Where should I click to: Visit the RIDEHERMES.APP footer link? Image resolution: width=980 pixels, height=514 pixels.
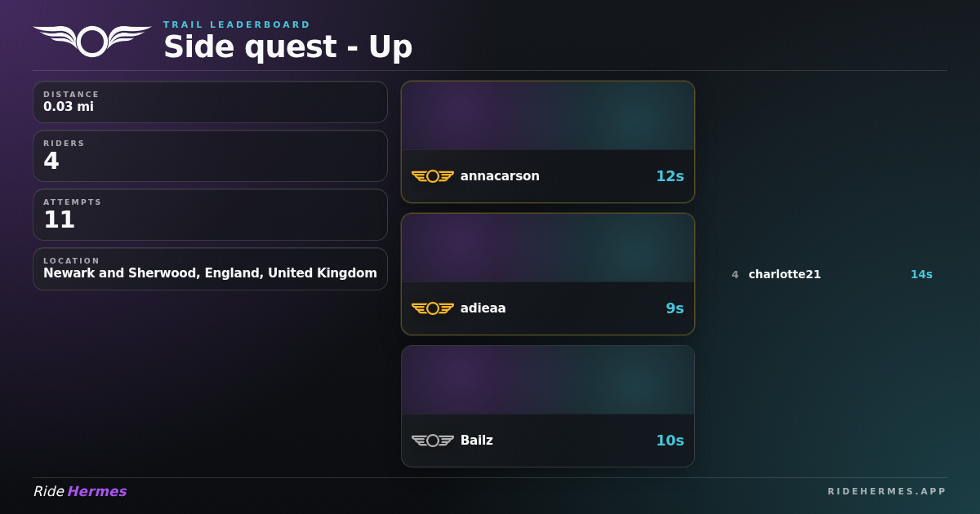click(887, 491)
